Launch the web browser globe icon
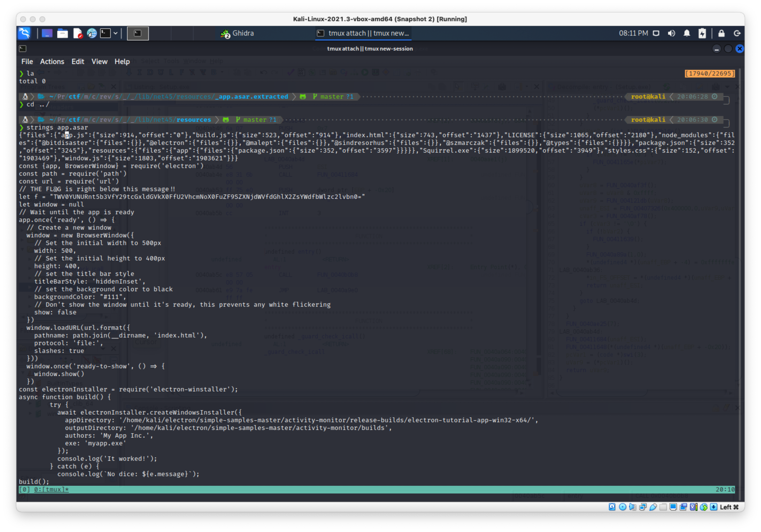 click(92, 33)
